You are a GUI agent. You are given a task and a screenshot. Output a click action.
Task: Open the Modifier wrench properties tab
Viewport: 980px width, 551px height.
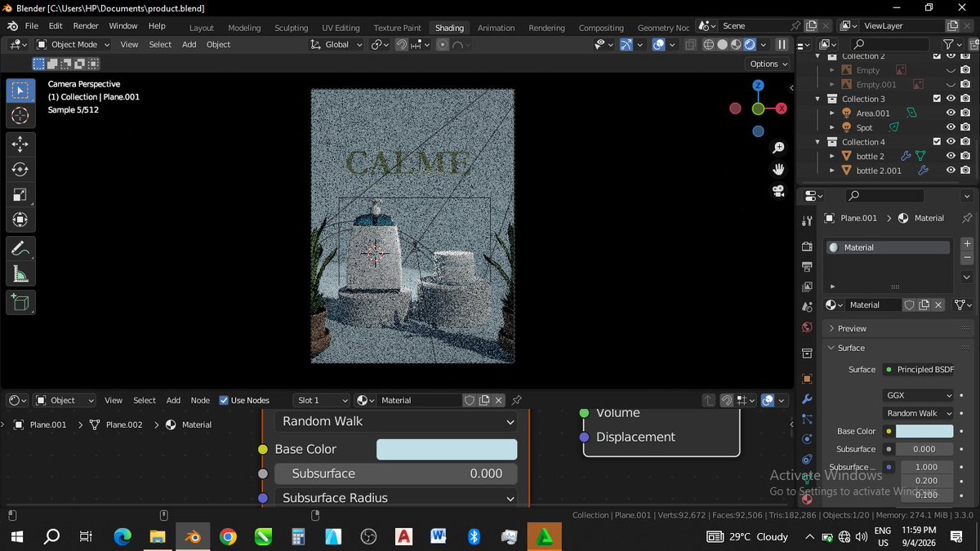807,399
